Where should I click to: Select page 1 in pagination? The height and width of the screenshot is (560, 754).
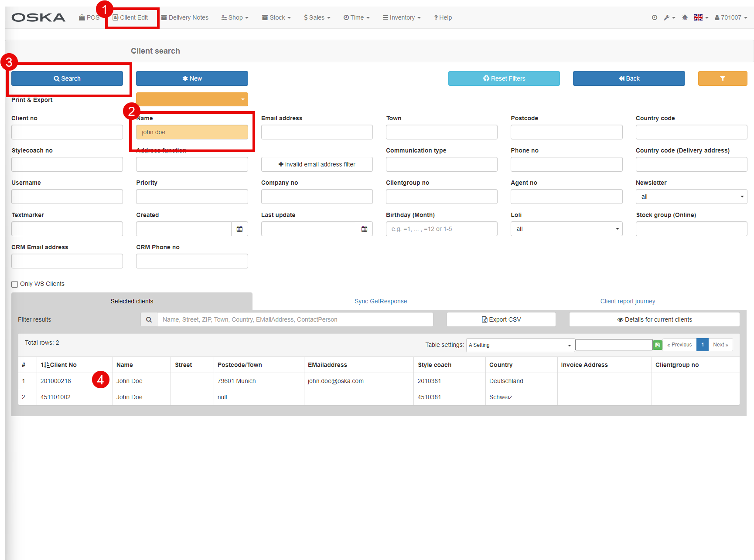point(703,345)
